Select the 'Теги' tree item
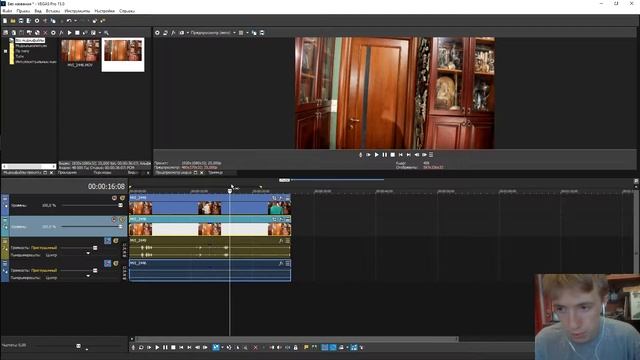The height and width of the screenshot is (360, 640). pos(20,56)
